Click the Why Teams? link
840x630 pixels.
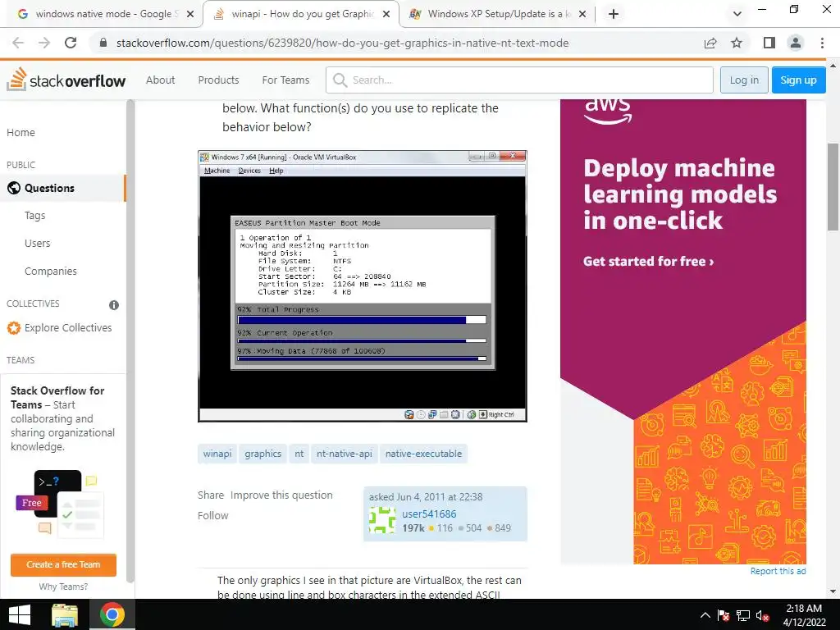tap(63, 587)
